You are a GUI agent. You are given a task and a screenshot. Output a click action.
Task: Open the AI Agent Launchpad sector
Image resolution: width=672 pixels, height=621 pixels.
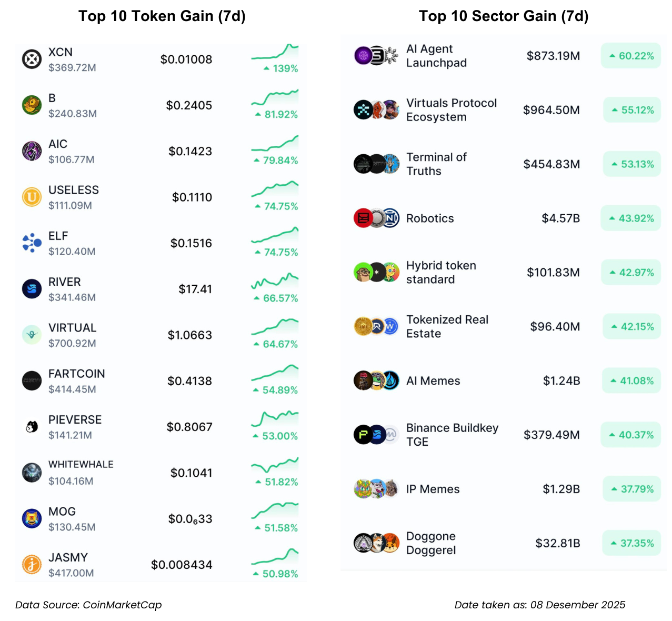(x=436, y=56)
